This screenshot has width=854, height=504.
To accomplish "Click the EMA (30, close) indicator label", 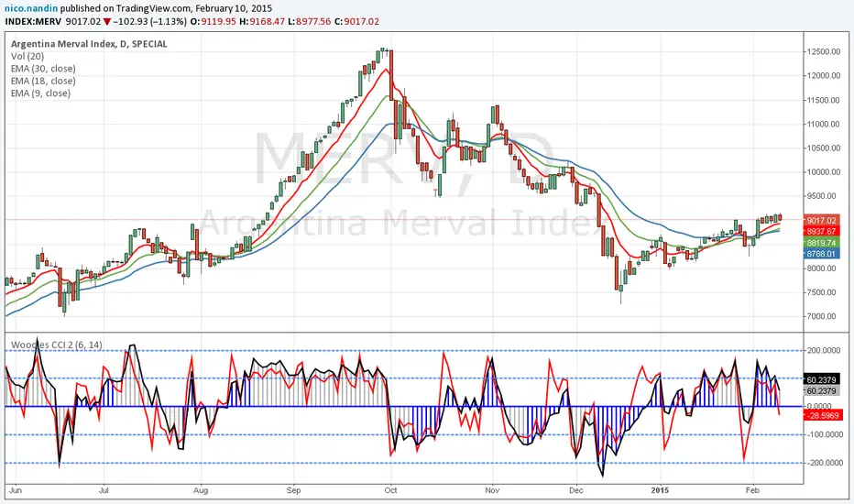I will (43, 69).
